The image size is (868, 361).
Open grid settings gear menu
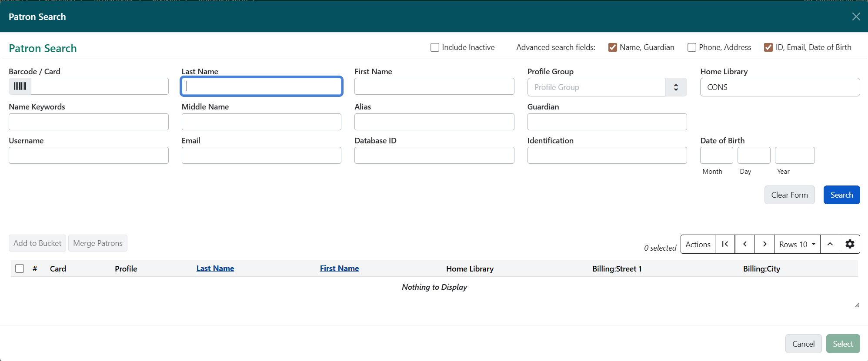(850, 244)
